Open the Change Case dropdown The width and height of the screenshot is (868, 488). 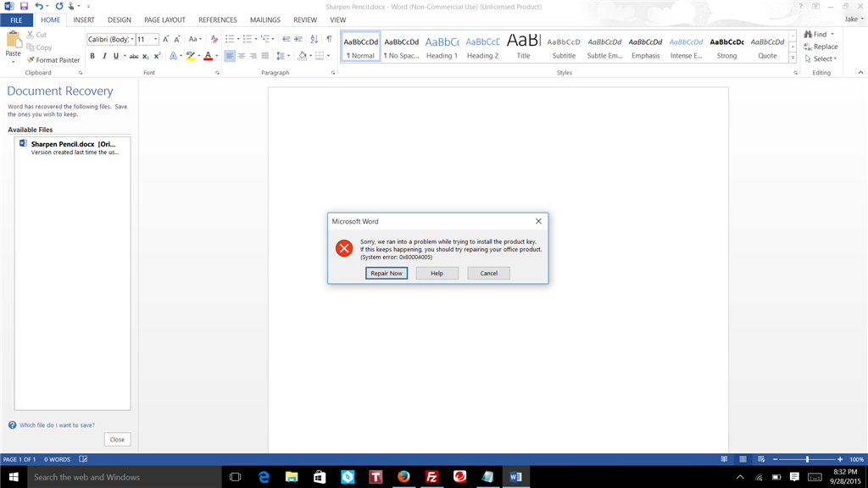click(x=195, y=39)
